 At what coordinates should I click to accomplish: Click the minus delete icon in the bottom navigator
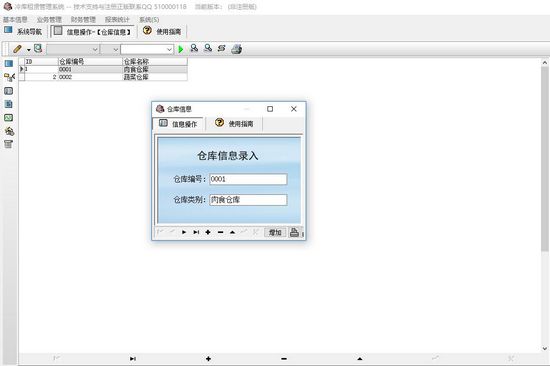(x=284, y=359)
